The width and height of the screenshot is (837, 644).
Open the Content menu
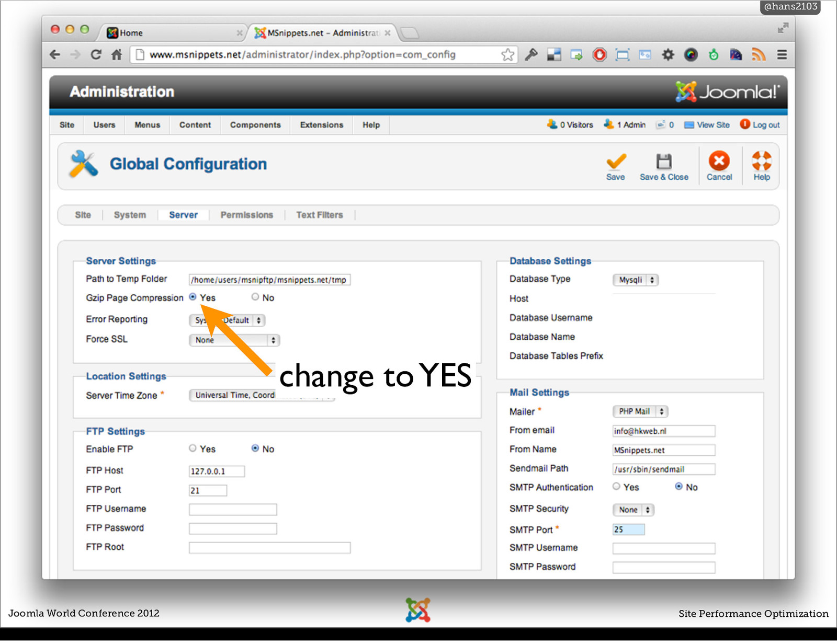click(195, 125)
